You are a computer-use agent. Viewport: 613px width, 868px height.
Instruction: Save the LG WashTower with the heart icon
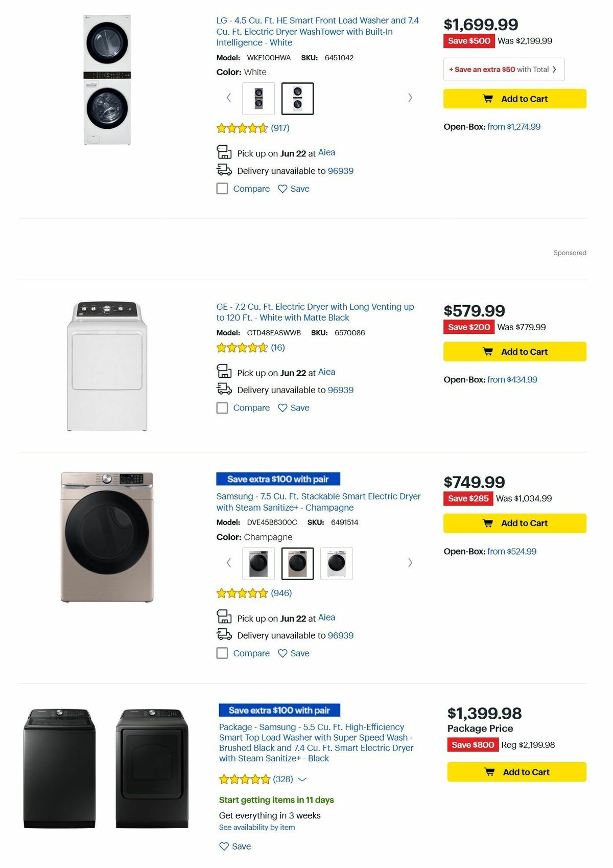pyautogui.click(x=282, y=189)
